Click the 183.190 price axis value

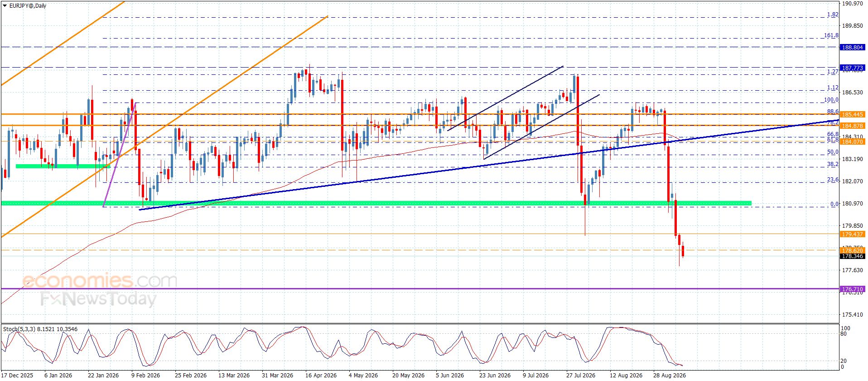click(x=852, y=159)
